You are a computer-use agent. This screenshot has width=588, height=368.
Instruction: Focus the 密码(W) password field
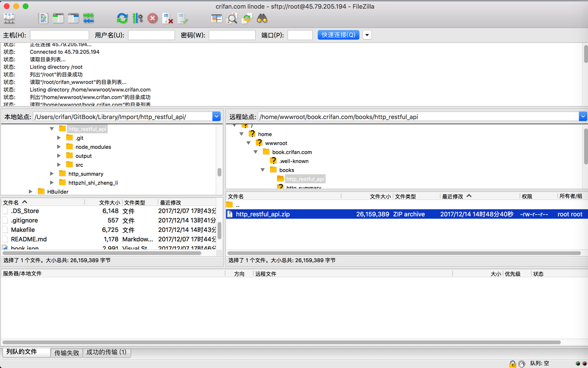[x=232, y=35]
